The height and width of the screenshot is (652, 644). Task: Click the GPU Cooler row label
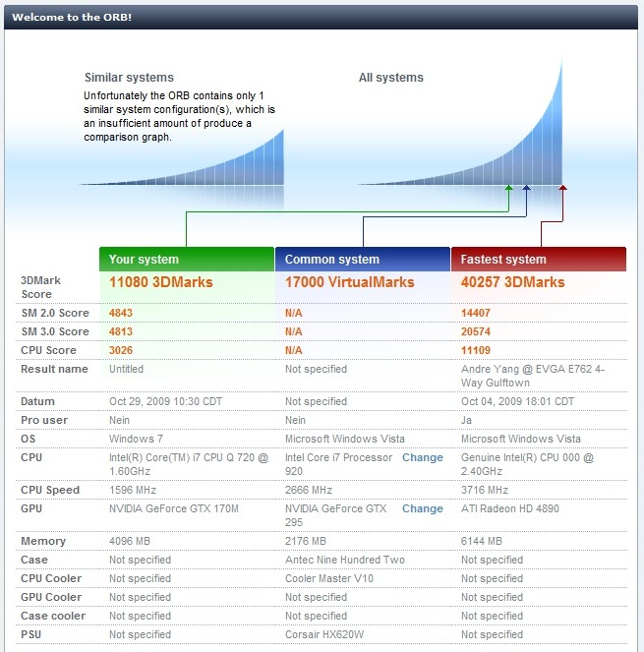click(51, 598)
